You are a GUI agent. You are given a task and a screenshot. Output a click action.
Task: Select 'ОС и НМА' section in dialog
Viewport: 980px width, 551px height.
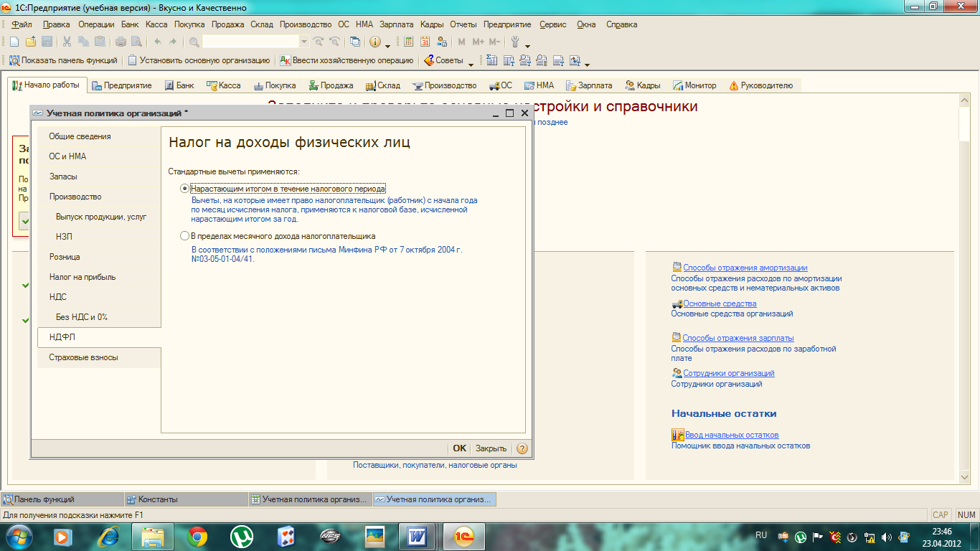pos(99,156)
